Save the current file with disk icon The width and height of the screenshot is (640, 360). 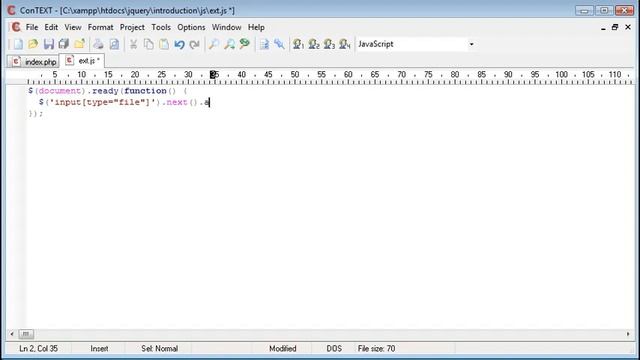pos(49,44)
